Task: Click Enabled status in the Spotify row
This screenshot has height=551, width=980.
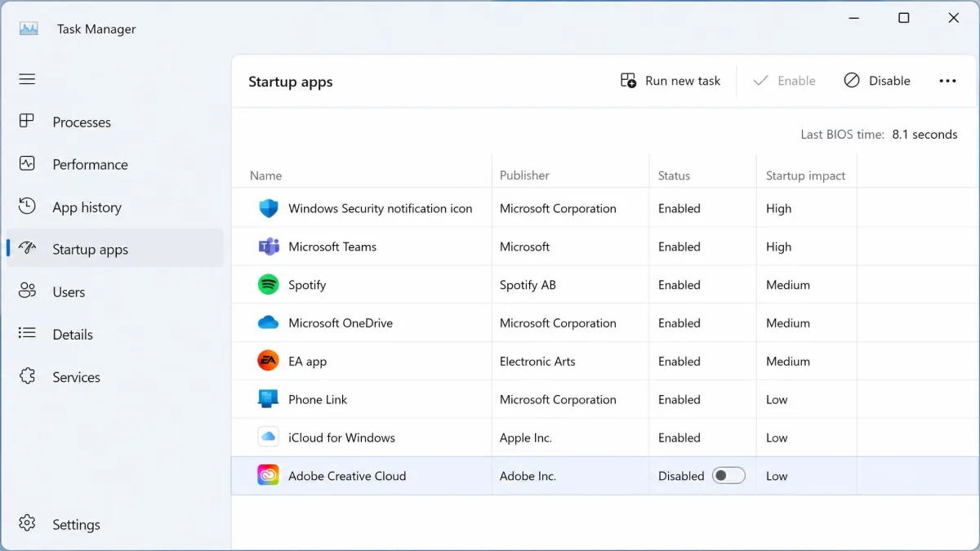Action: pyautogui.click(x=679, y=285)
